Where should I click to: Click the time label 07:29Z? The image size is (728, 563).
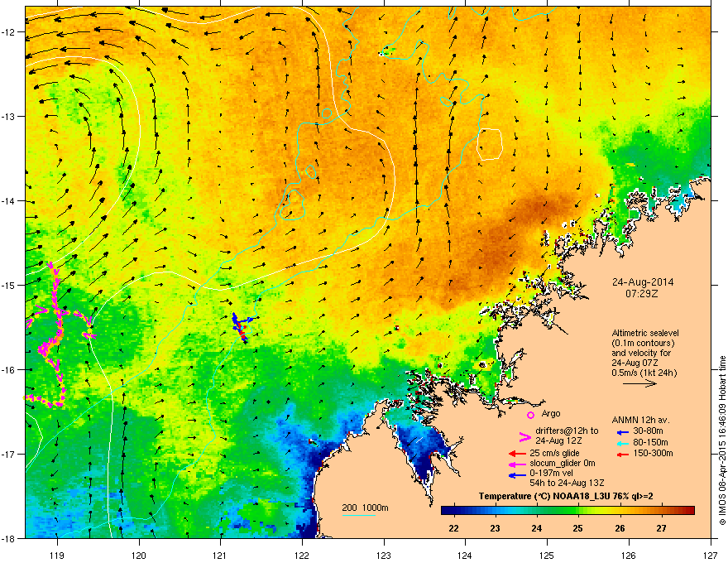tap(642, 294)
